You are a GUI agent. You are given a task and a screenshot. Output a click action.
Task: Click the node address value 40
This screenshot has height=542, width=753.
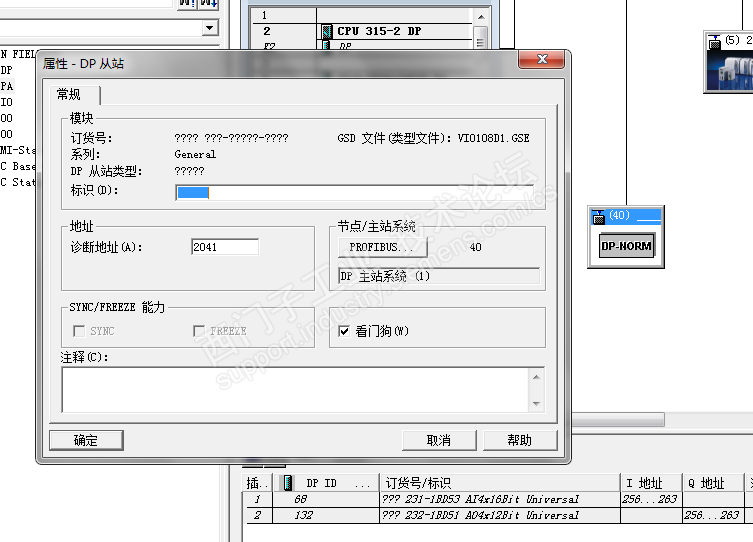pyautogui.click(x=475, y=247)
